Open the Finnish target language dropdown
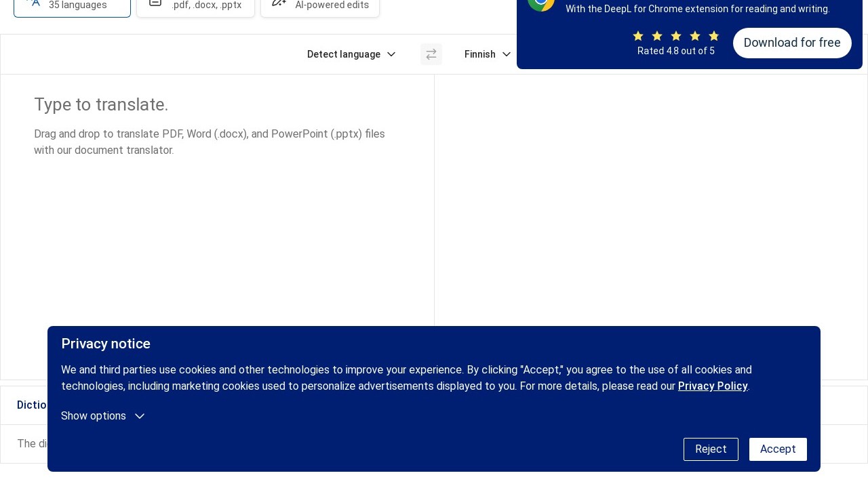 (487, 54)
